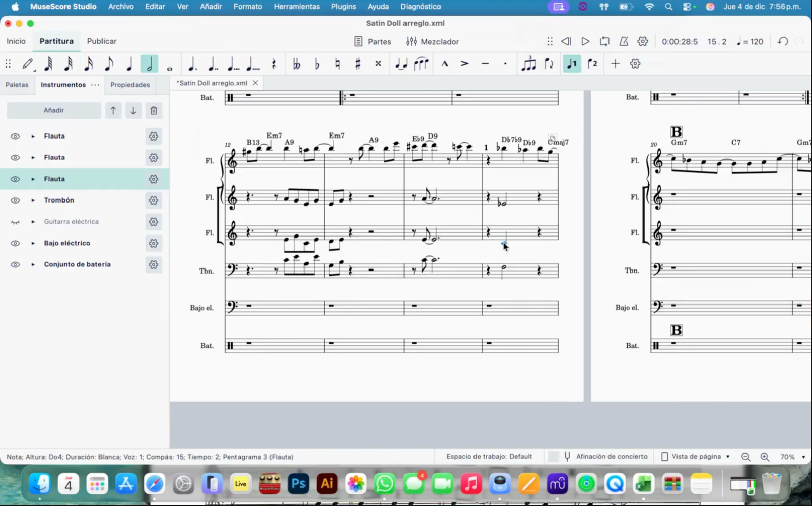Hide selected third Flauta instrument
The height and width of the screenshot is (506, 812).
tap(15, 179)
